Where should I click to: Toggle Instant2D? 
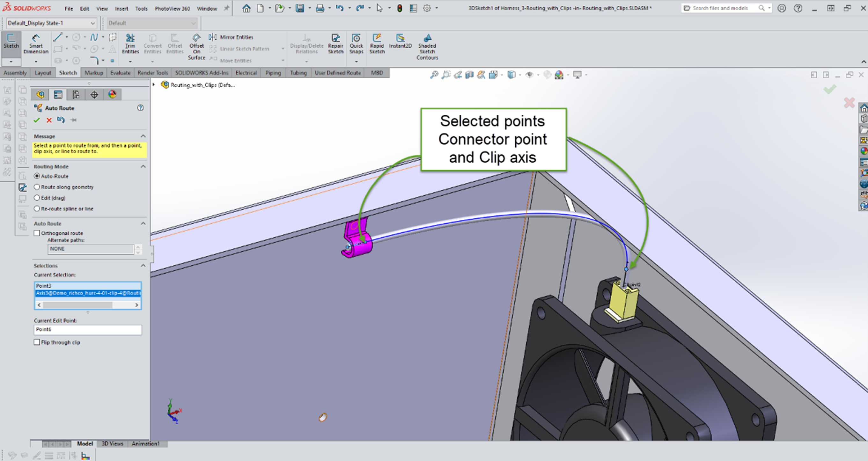(400, 41)
